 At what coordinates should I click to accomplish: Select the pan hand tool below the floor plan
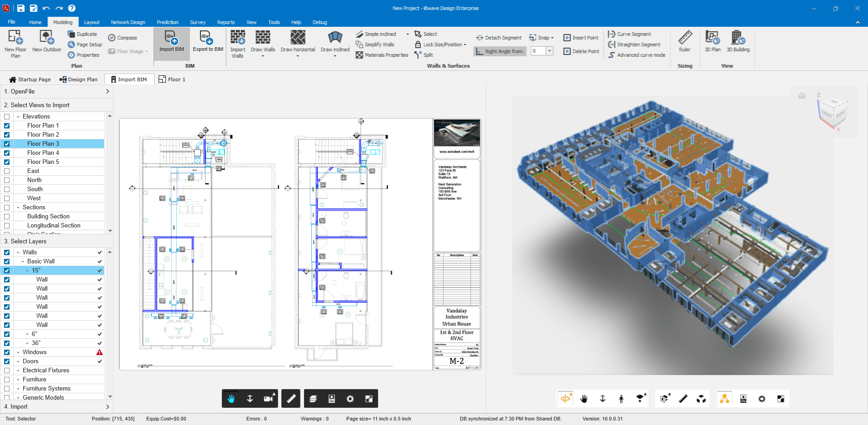tap(231, 398)
